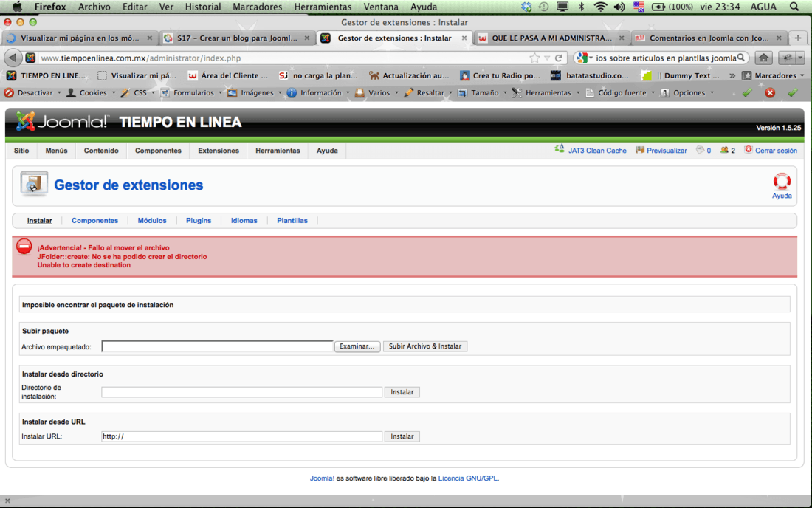Viewport: 812px width, 508px height.
Task: Switch to the Plugins tab
Action: pos(199,221)
